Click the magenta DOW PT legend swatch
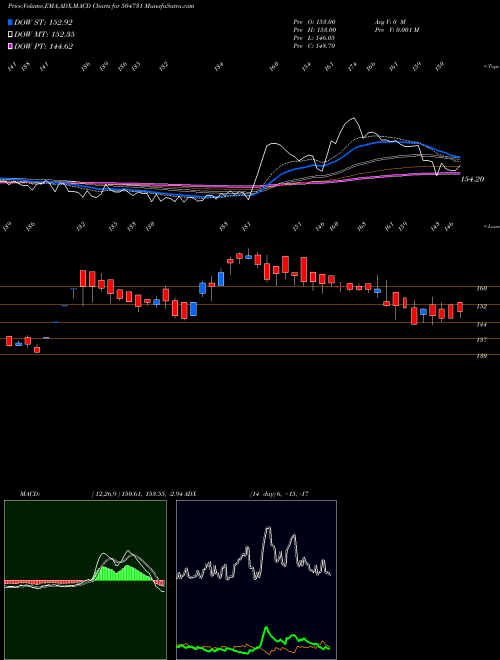 tap(11, 47)
